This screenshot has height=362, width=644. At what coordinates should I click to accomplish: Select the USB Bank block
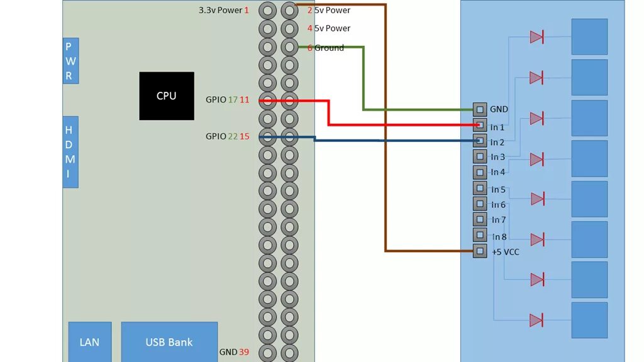(169, 342)
